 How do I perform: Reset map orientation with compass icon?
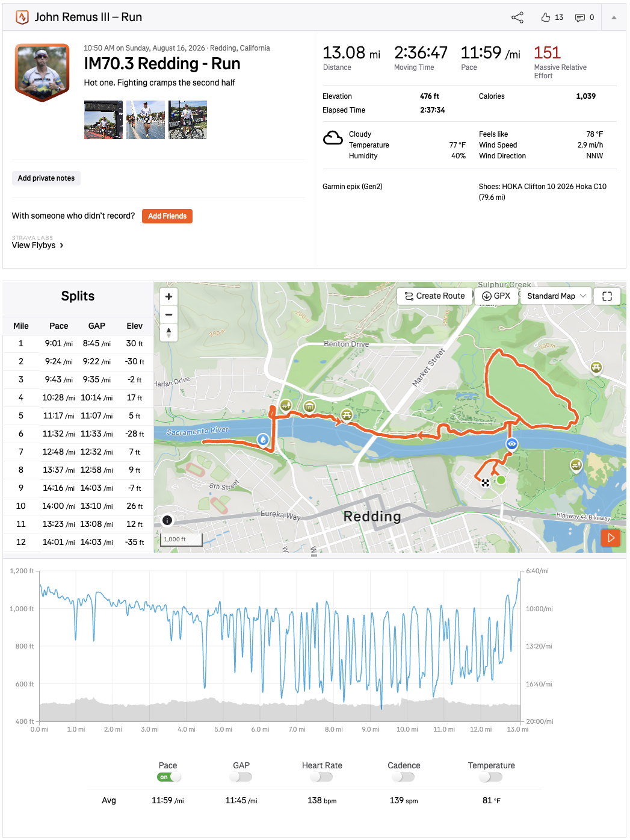[x=168, y=332]
